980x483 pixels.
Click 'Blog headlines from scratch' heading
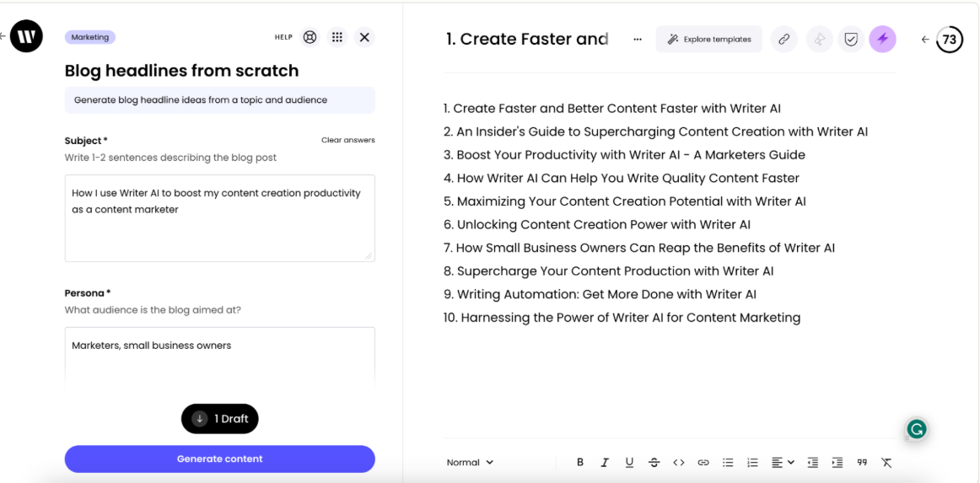click(182, 71)
